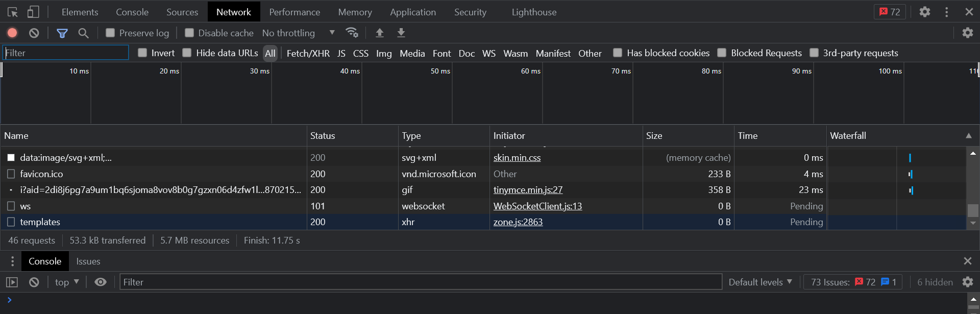
Task: Open the Lighthouse tab
Action: pos(534,12)
